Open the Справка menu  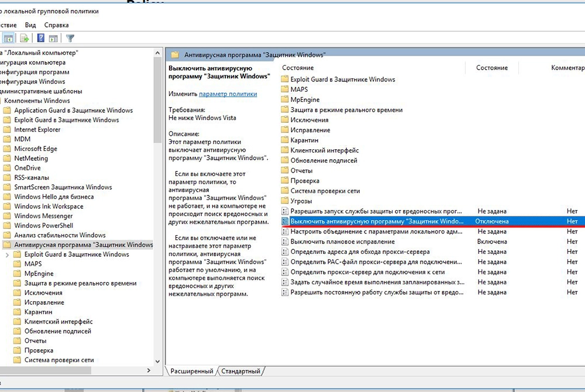tap(56, 25)
